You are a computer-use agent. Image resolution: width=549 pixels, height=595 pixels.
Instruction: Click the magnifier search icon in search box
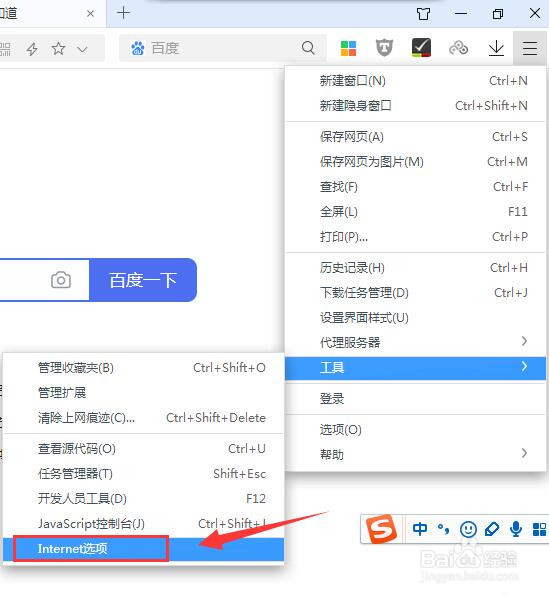(308, 48)
